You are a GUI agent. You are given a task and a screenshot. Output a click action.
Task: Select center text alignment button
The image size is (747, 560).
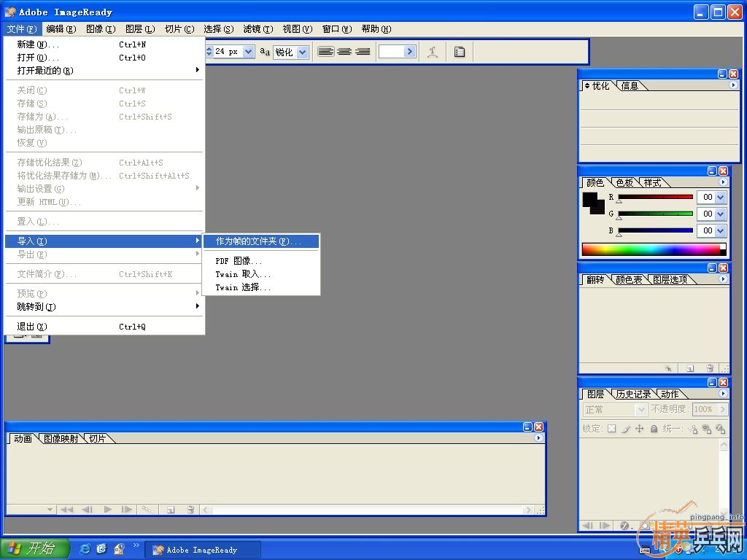pos(344,52)
